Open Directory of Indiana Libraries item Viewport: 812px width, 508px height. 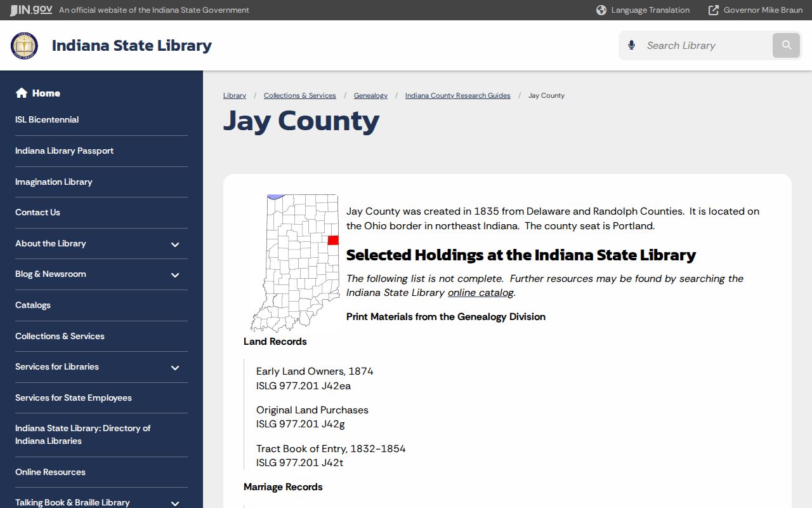pos(82,434)
